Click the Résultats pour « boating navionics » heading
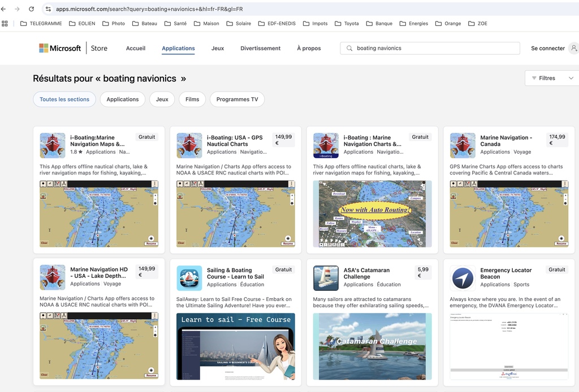 click(x=109, y=79)
